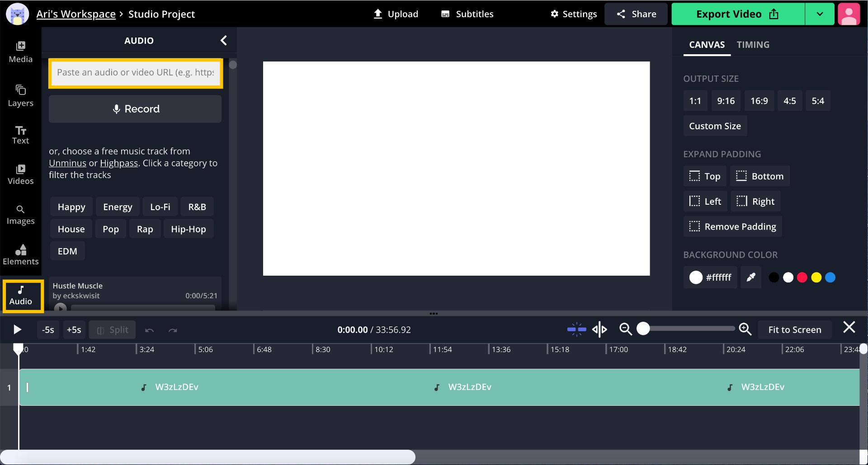The width and height of the screenshot is (868, 465).
Task: Collapse the Audio panel with chevron
Action: click(224, 41)
